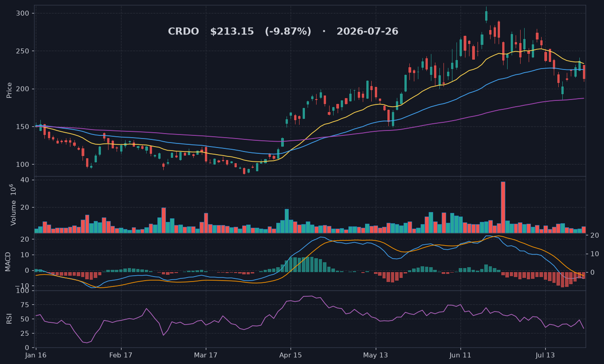Click the 40 volume axis tick
This screenshot has width=604, height=364.
[25, 180]
